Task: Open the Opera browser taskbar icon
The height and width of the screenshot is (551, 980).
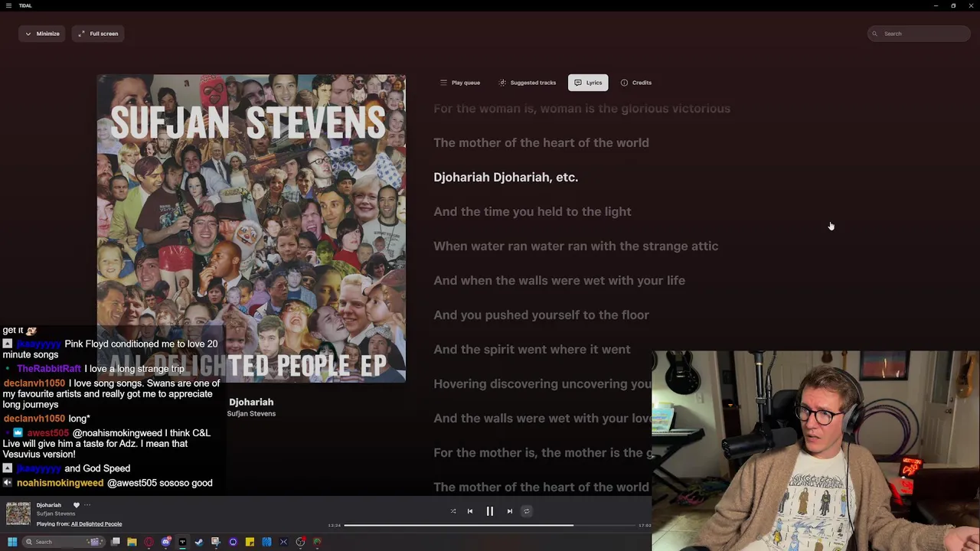Action: [x=149, y=542]
